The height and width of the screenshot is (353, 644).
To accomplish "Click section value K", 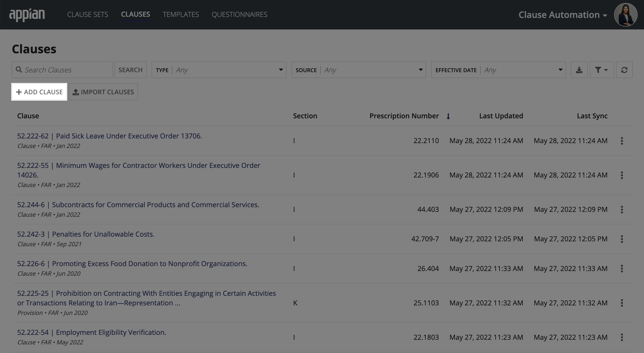I will 295,303.
